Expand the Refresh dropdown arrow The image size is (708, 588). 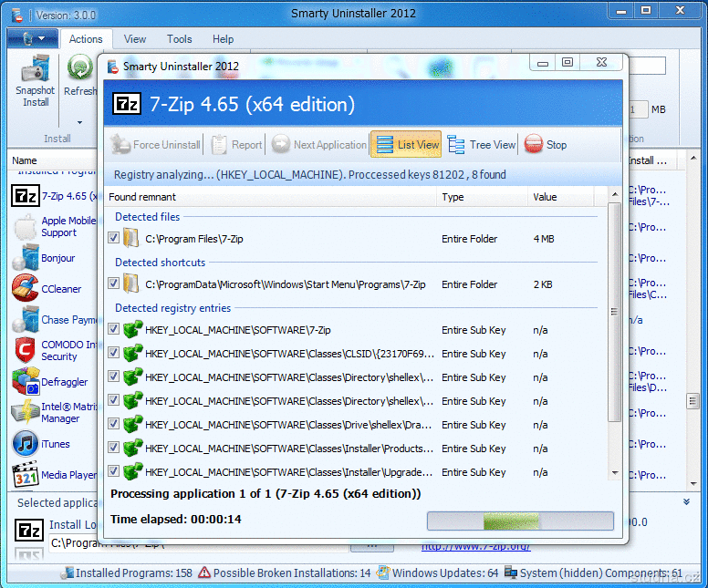pyautogui.click(x=79, y=122)
